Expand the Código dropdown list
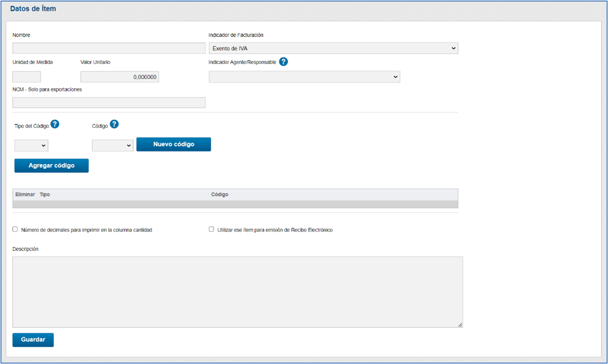Screen dimensions: 608x364 click(x=113, y=146)
